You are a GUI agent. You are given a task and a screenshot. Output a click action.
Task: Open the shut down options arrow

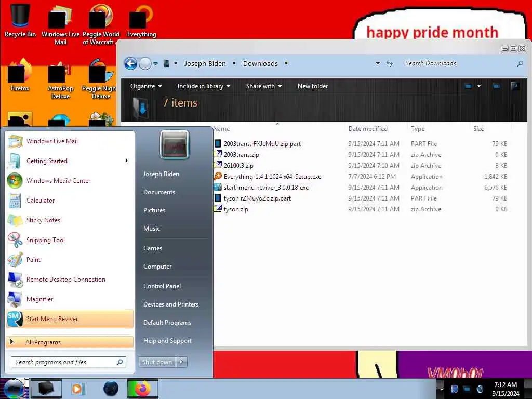click(181, 362)
